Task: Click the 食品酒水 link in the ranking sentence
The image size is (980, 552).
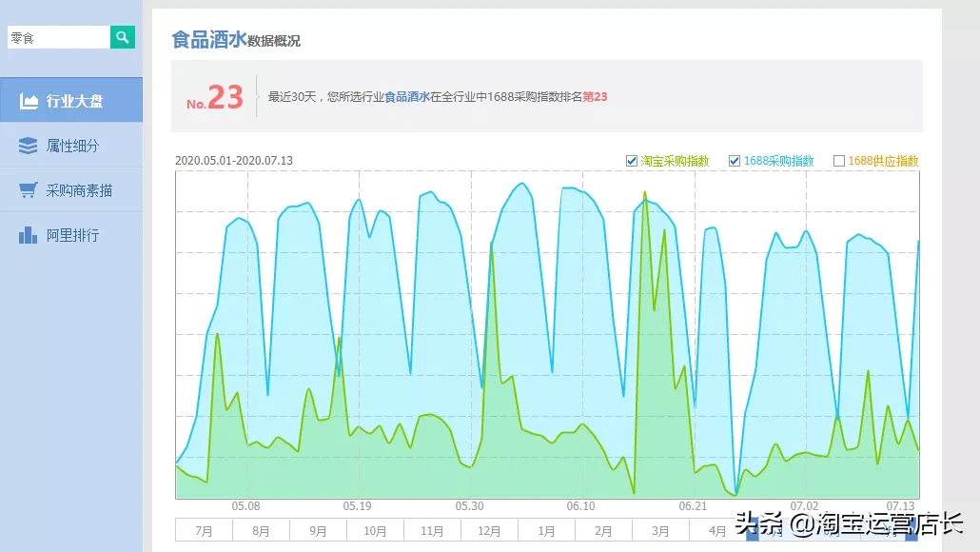Action: point(407,96)
